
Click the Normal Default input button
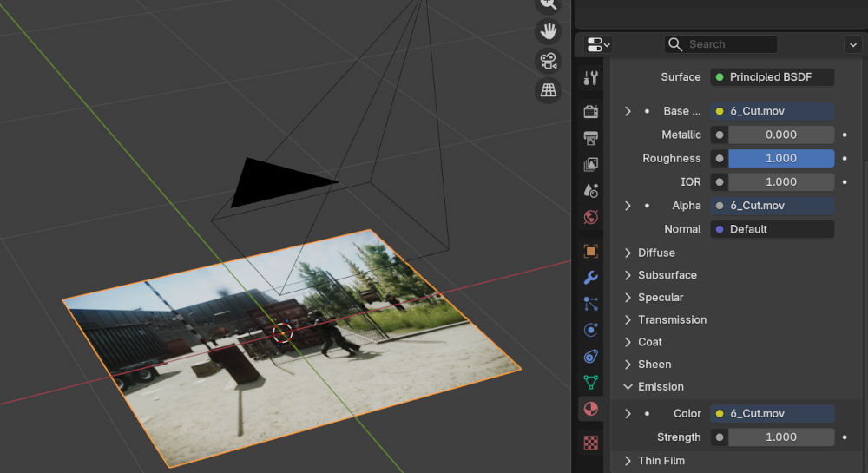pos(773,229)
